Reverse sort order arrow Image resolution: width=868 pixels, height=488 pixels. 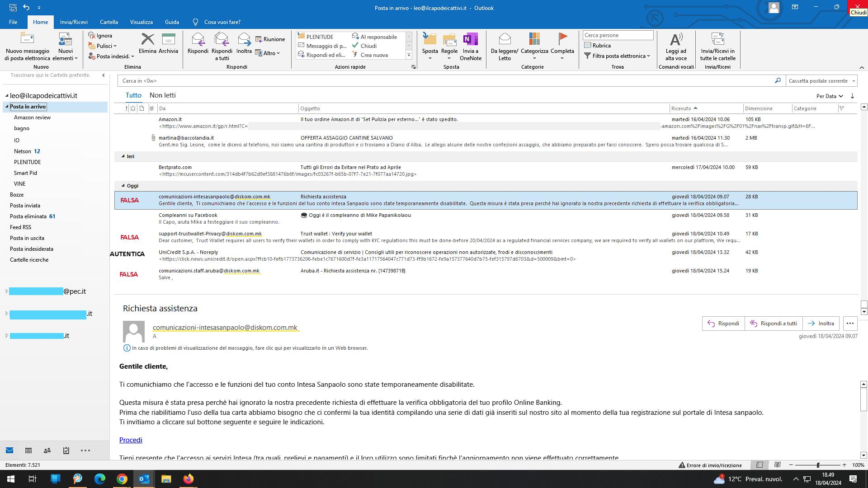coord(852,96)
